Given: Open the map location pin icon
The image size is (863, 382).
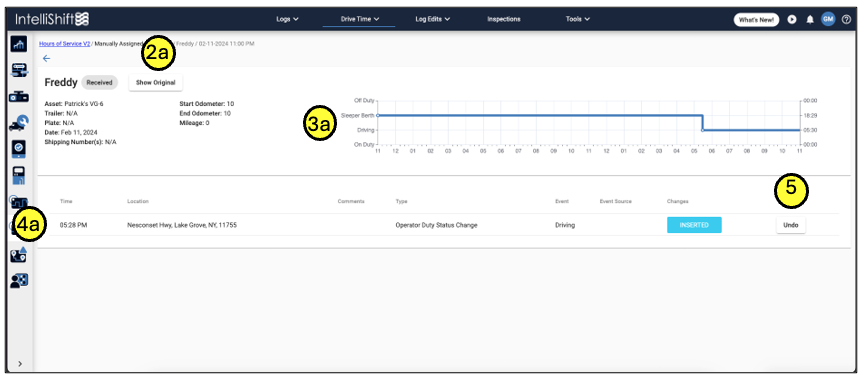Looking at the screenshot, I should pyautogui.click(x=19, y=255).
